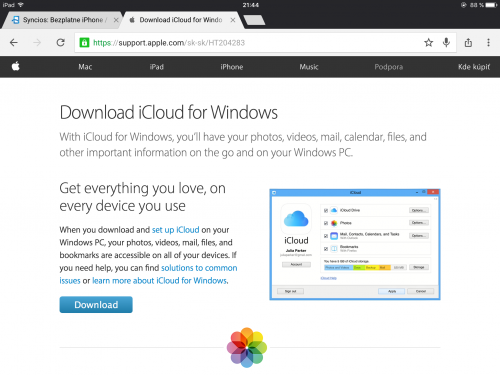The image size is (500, 375).
Task: Close the Syncios tab
Action: 116,20
